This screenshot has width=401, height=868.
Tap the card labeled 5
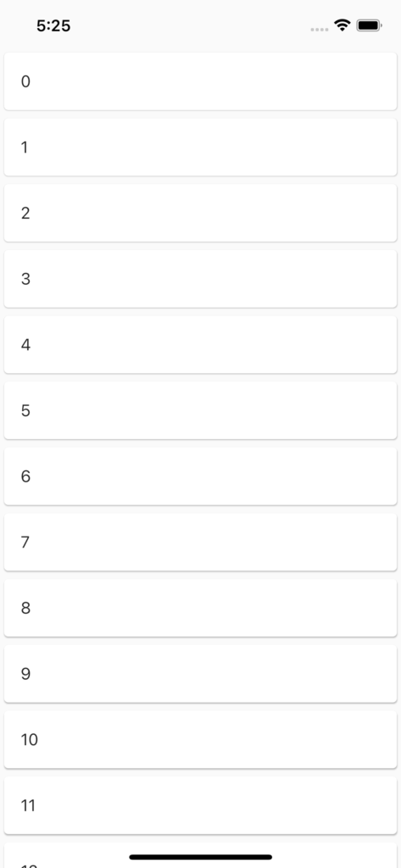click(x=200, y=411)
